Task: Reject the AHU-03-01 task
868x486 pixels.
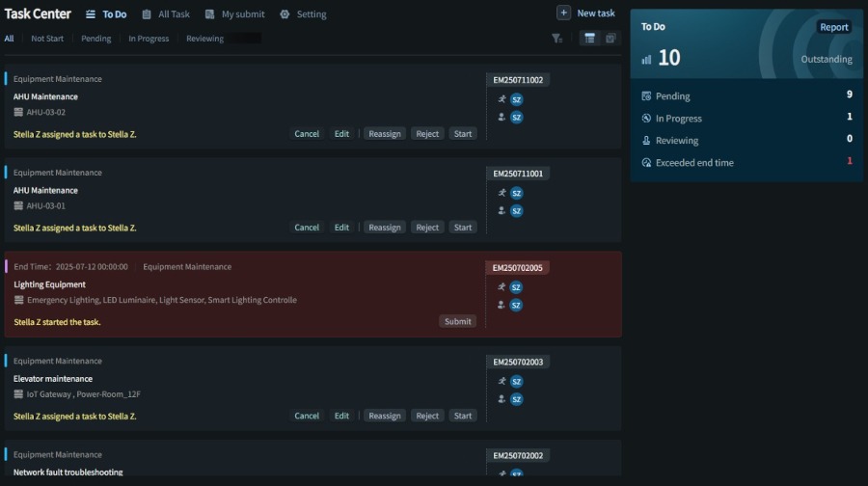Action: click(427, 228)
